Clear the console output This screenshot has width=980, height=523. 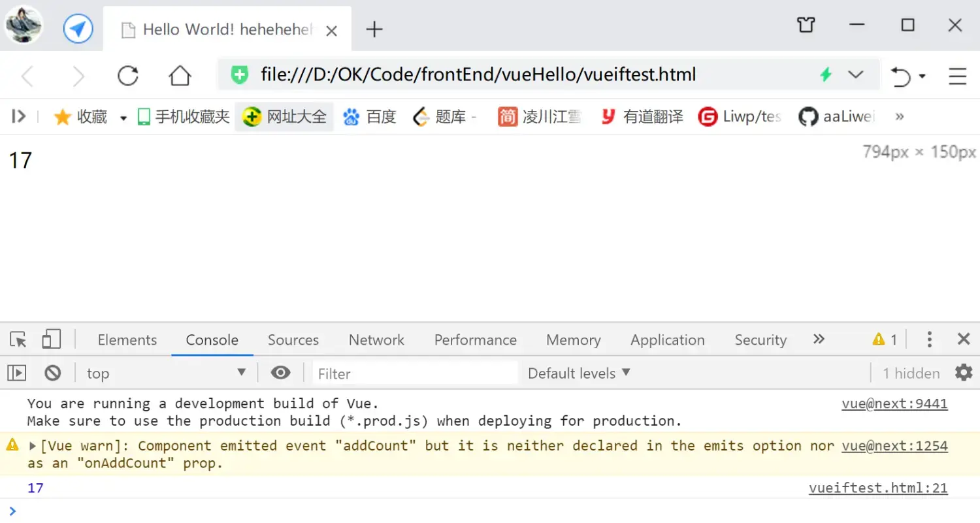[x=53, y=373]
